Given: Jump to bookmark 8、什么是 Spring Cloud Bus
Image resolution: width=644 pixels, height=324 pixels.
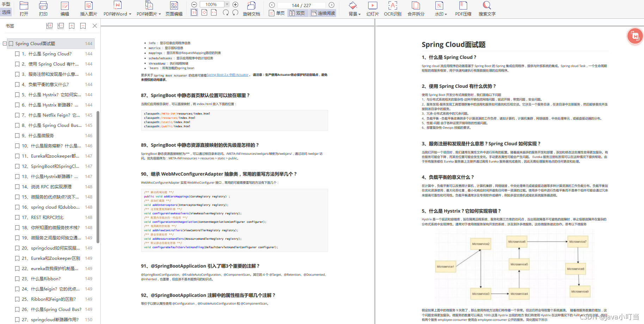Looking at the screenshot, I should pos(51,126).
